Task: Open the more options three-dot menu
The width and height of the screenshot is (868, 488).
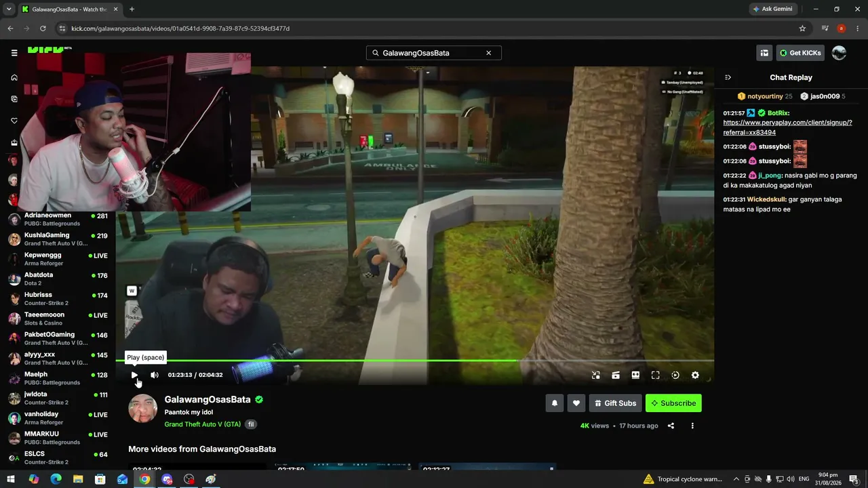Action: pyautogui.click(x=692, y=426)
